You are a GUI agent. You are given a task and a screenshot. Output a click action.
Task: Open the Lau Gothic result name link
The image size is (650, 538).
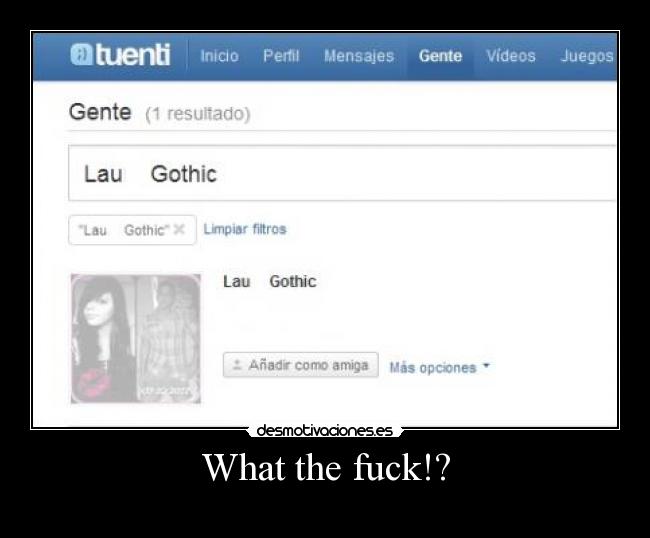[270, 281]
